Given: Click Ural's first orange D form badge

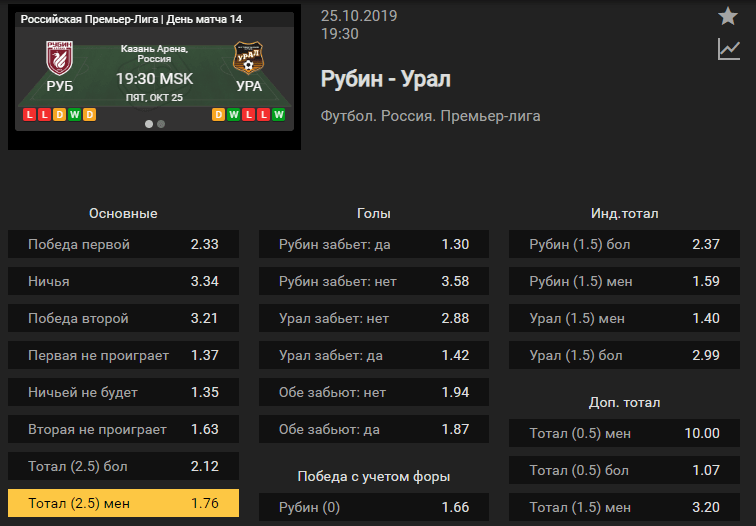Looking at the screenshot, I should 218,115.
